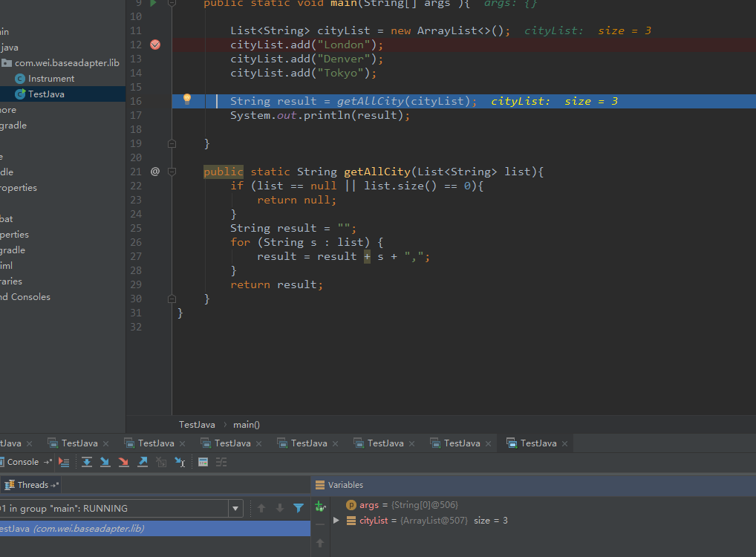Click the line number 27 in the gutter

[136, 256]
